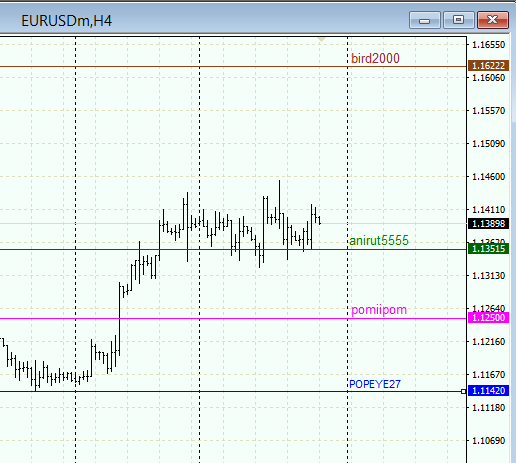Grab the blue line's square handle
Screen dimensions: 516x463
click(463, 391)
